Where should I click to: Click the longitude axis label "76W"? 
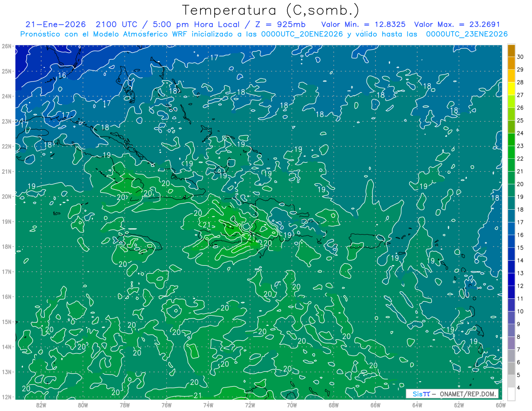tap(166, 405)
